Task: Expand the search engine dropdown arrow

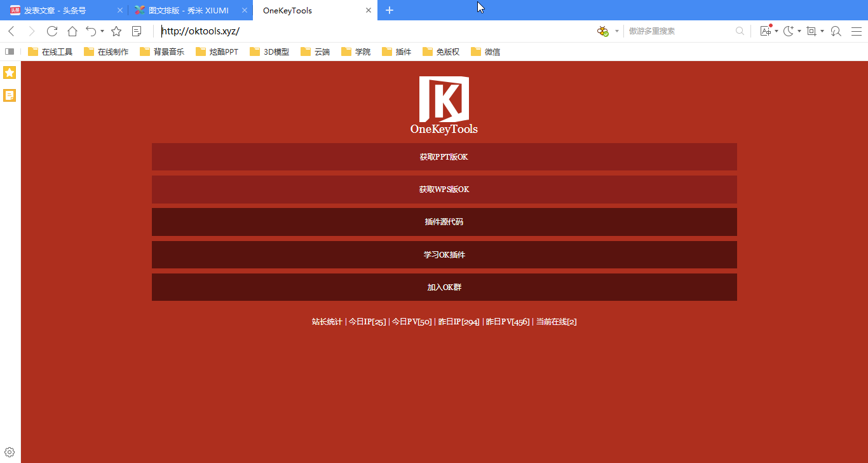Action: click(x=616, y=31)
